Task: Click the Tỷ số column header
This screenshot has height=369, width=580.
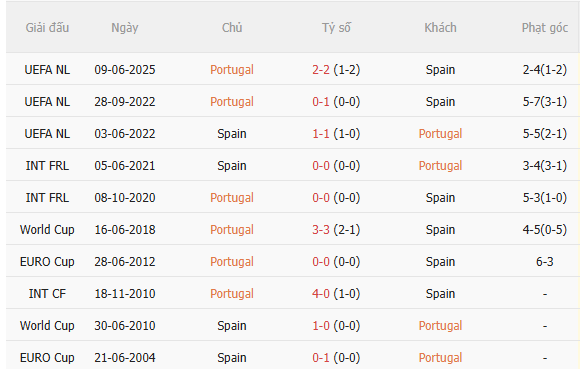Action: pyautogui.click(x=336, y=28)
